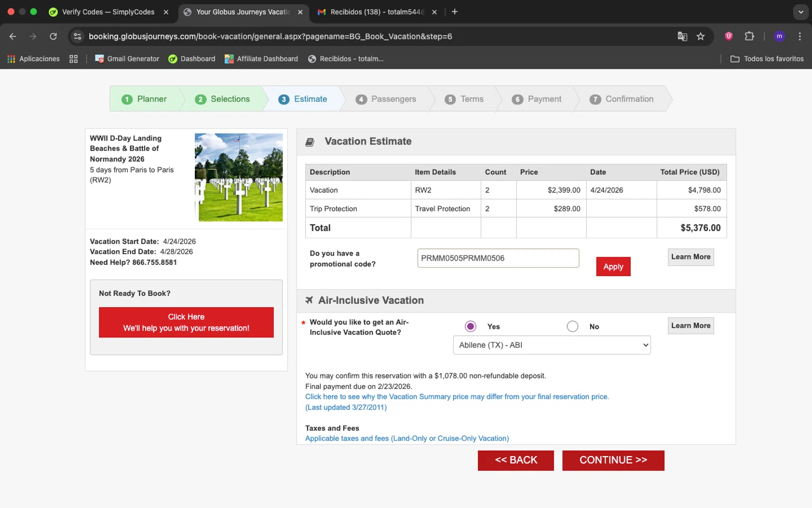
Task: Click the Passengers step
Action: point(386,99)
